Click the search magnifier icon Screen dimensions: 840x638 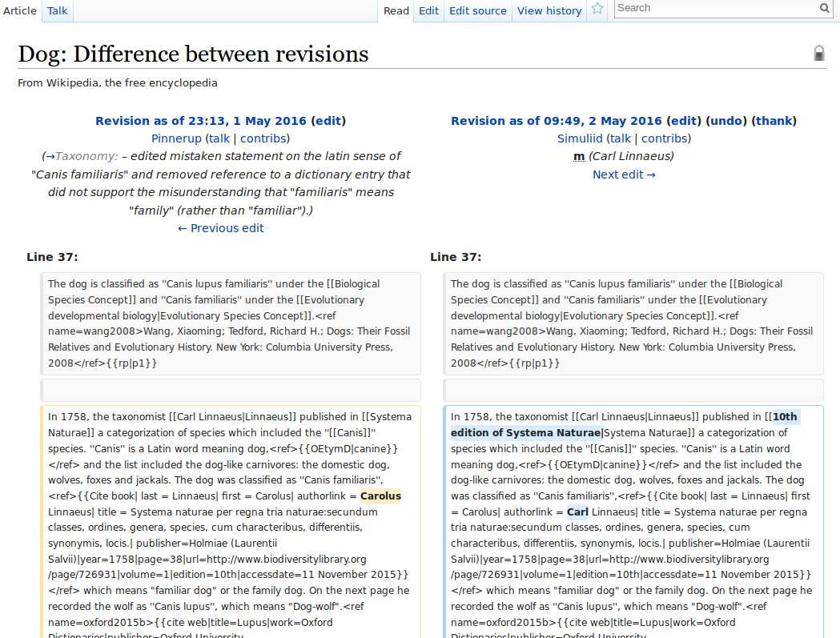pos(825,8)
